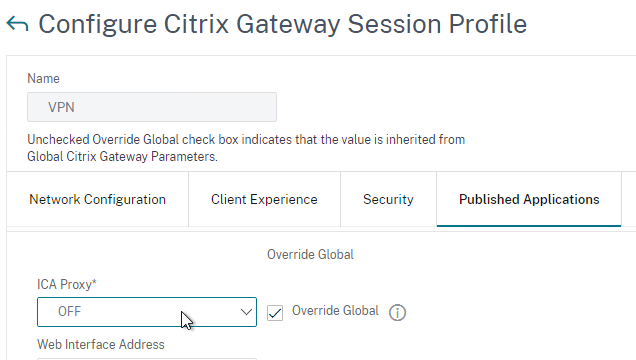The width and height of the screenshot is (636, 360).
Task: Click the partially visible tab after Published Applications
Action: click(629, 199)
